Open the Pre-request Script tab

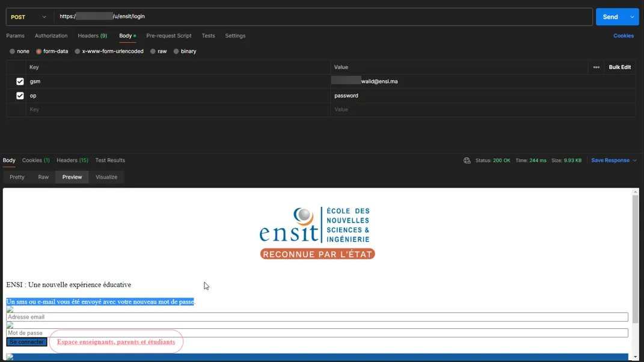[x=168, y=36]
